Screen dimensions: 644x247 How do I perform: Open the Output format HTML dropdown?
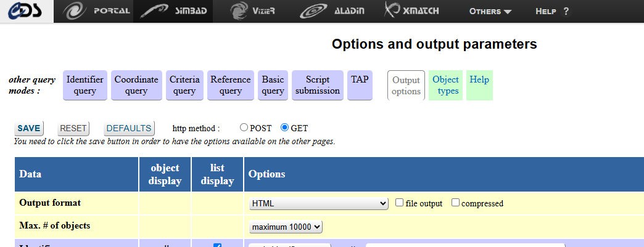coord(319,203)
